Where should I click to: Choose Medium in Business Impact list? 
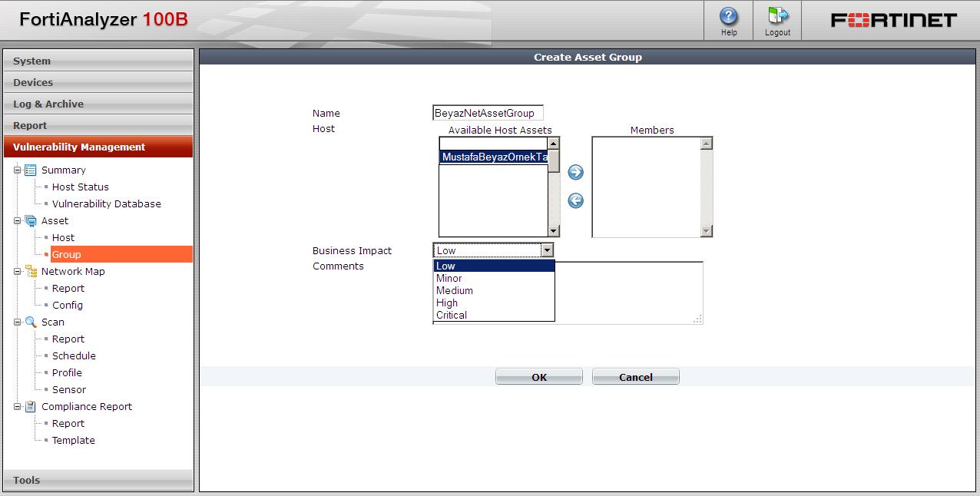click(x=494, y=290)
